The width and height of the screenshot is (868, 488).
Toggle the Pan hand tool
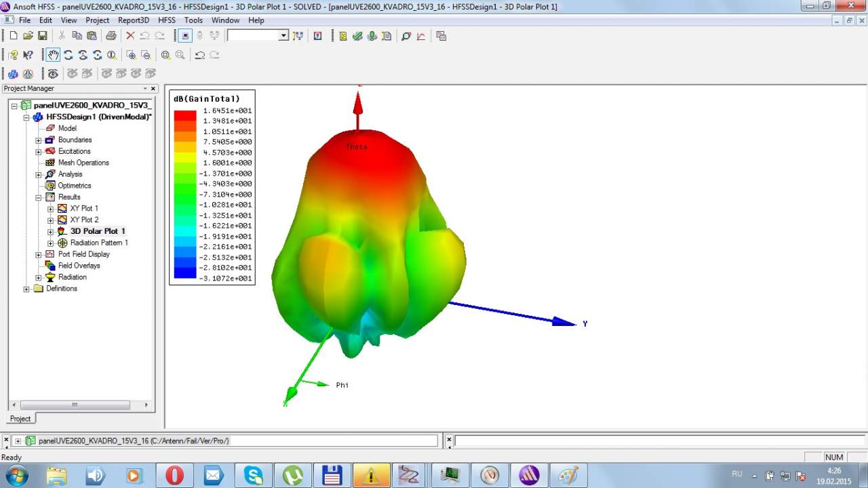[x=53, y=55]
